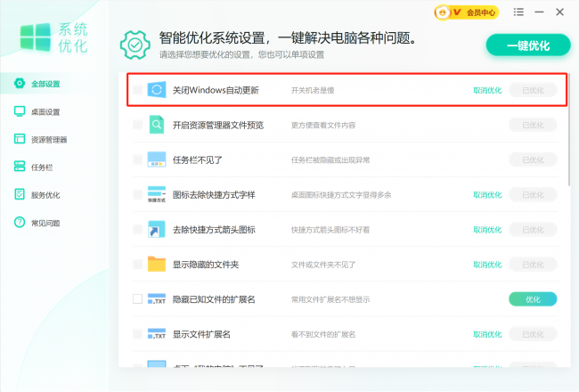Click the settings list vertical scrollbar

[569, 129]
